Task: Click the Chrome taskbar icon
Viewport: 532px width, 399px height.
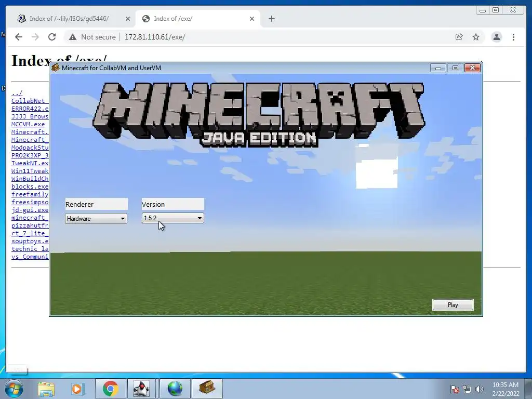Action: pyautogui.click(x=111, y=389)
